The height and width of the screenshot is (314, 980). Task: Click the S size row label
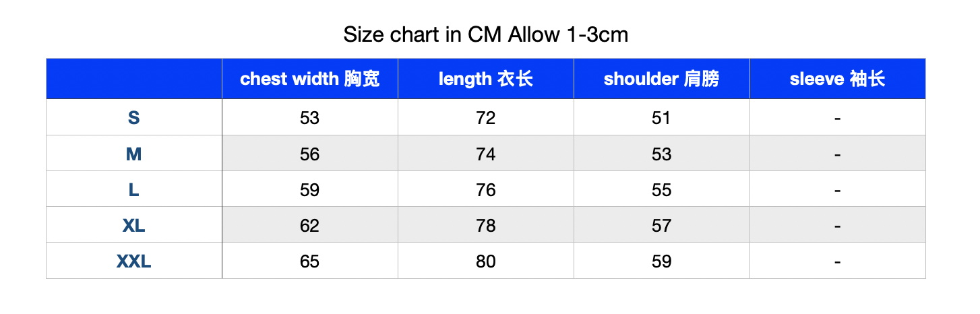tap(134, 118)
